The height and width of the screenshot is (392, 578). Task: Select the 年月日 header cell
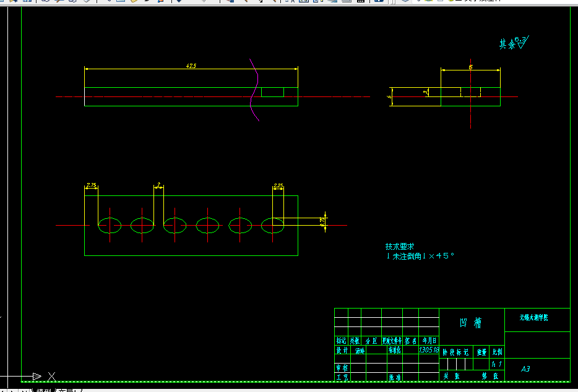coord(429,341)
